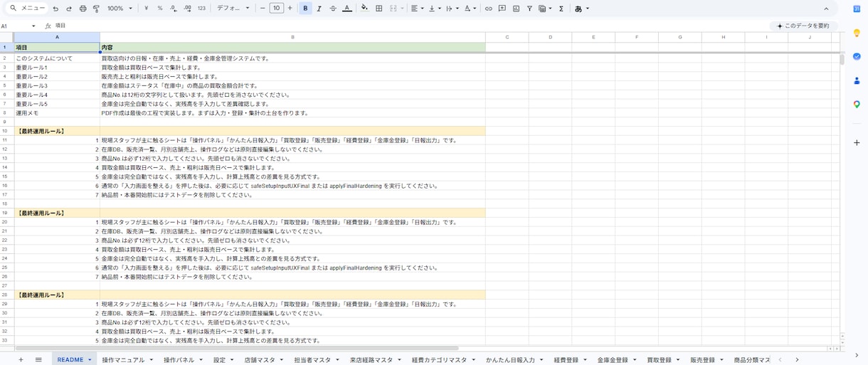Collapse the toolbar with the chevron

click(x=826, y=9)
